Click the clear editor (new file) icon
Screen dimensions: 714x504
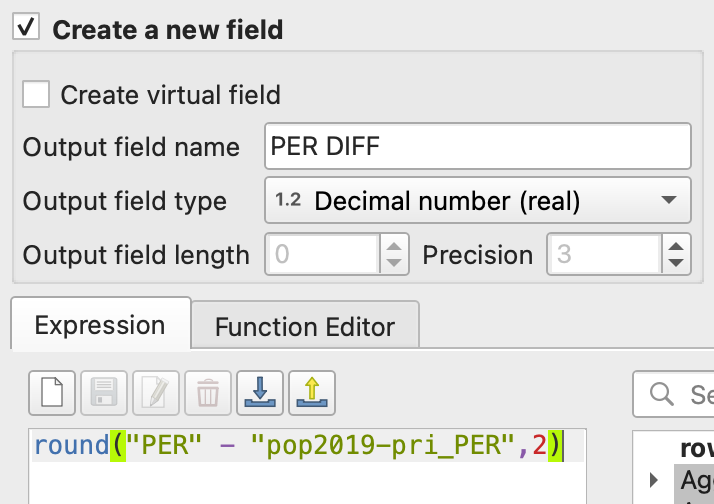point(52,393)
